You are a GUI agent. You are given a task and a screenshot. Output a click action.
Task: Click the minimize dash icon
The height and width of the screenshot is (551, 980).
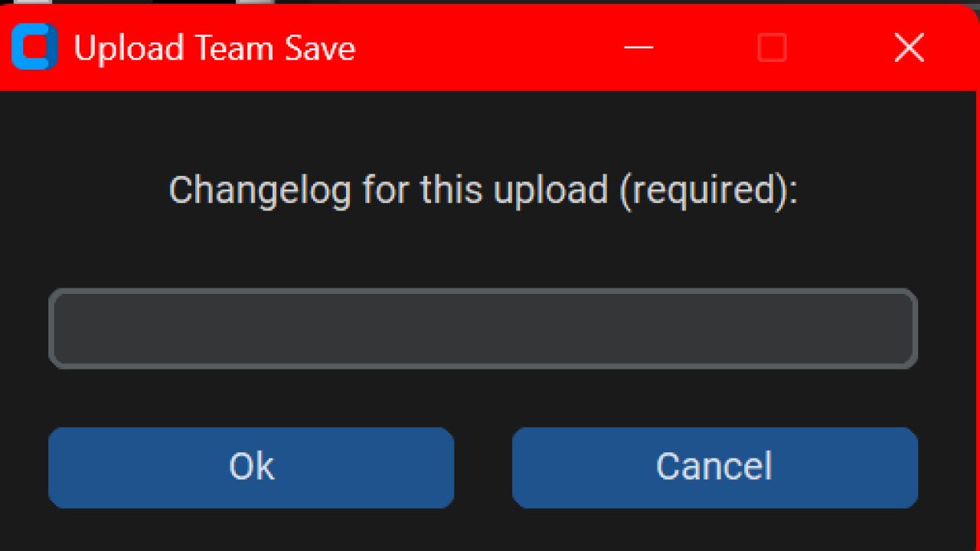[639, 48]
